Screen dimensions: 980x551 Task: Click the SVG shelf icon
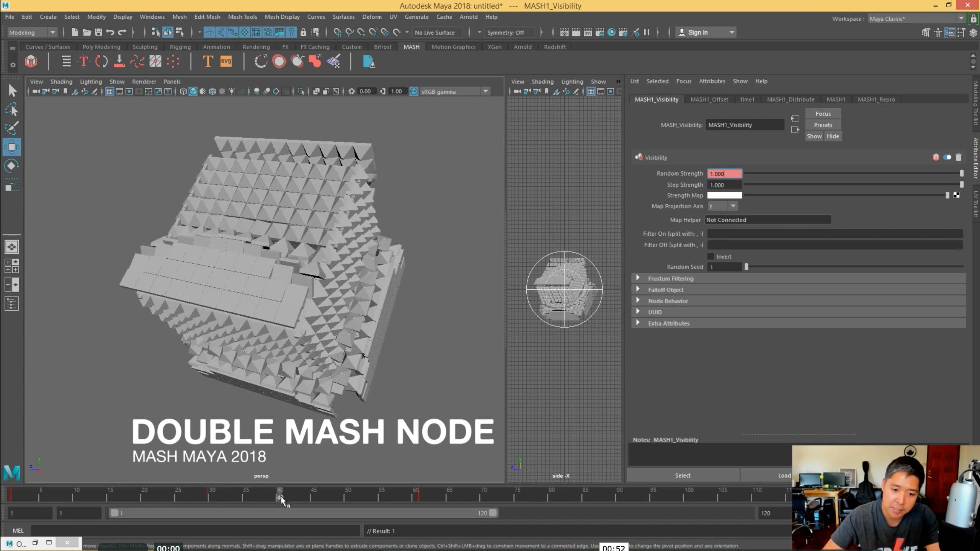(x=226, y=61)
